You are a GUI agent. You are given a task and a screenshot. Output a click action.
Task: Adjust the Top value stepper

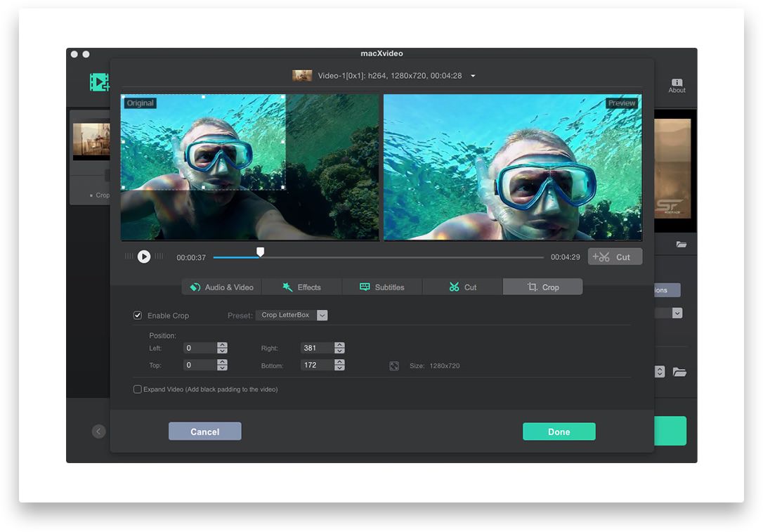pos(223,365)
